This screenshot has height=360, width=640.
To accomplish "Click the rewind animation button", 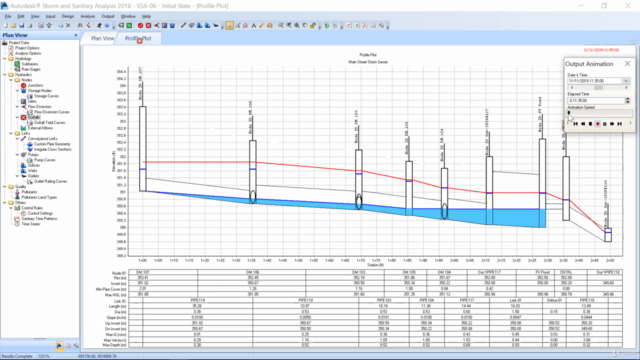I will [583, 124].
